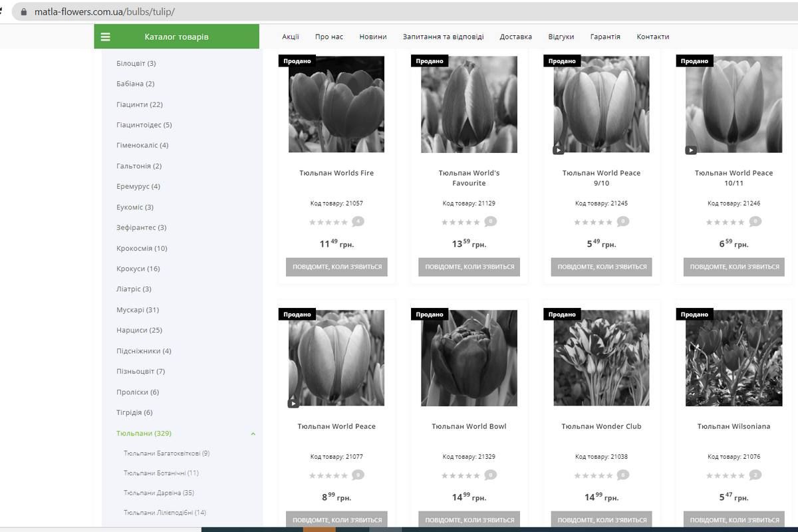Click the padlock icon in the address bar
Image resolution: width=798 pixels, height=532 pixels.
point(25,12)
